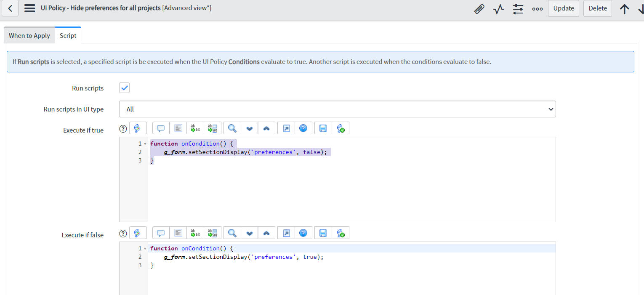Open Replace in the Execute if true editor
This screenshot has height=295, width=644.
click(195, 128)
